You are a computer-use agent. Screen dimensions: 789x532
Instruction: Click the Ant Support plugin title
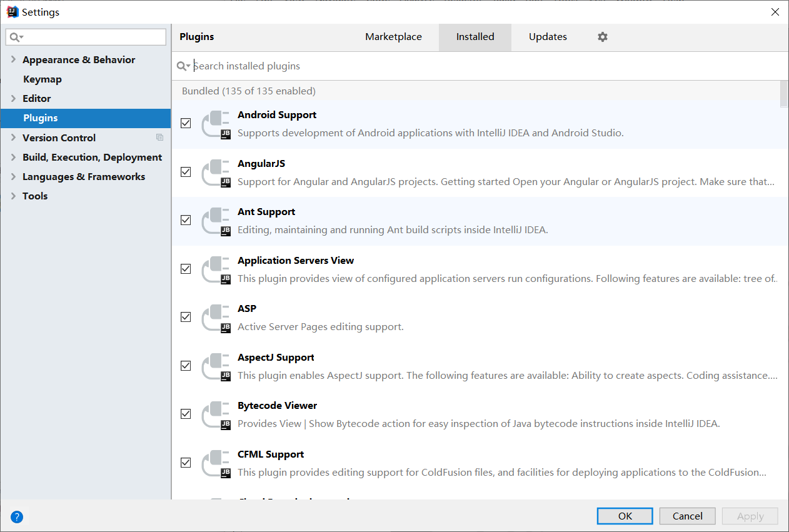pyautogui.click(x=266, y=212)
